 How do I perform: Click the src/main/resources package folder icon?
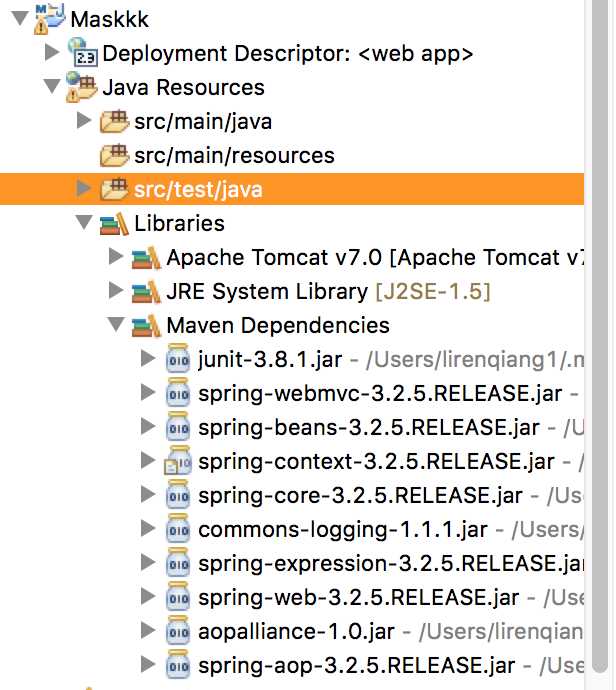click(x=114, y=155)
